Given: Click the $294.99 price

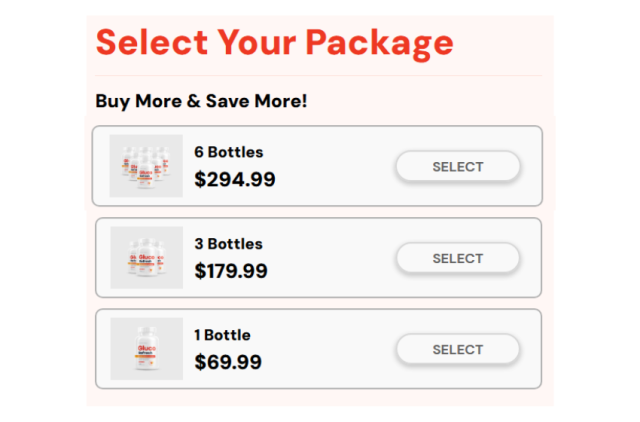Looking at the screenshot, I should (235, 180).
